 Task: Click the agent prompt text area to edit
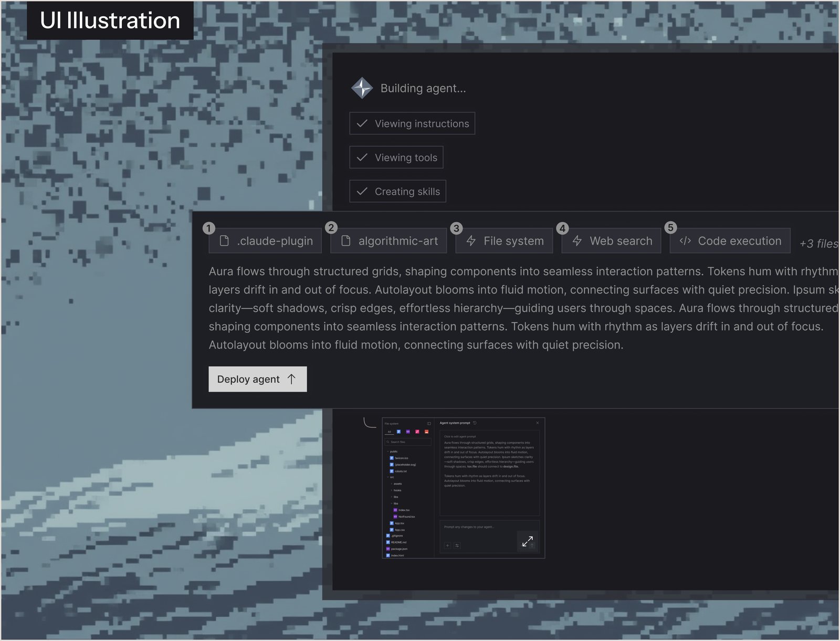click(490, 473)
